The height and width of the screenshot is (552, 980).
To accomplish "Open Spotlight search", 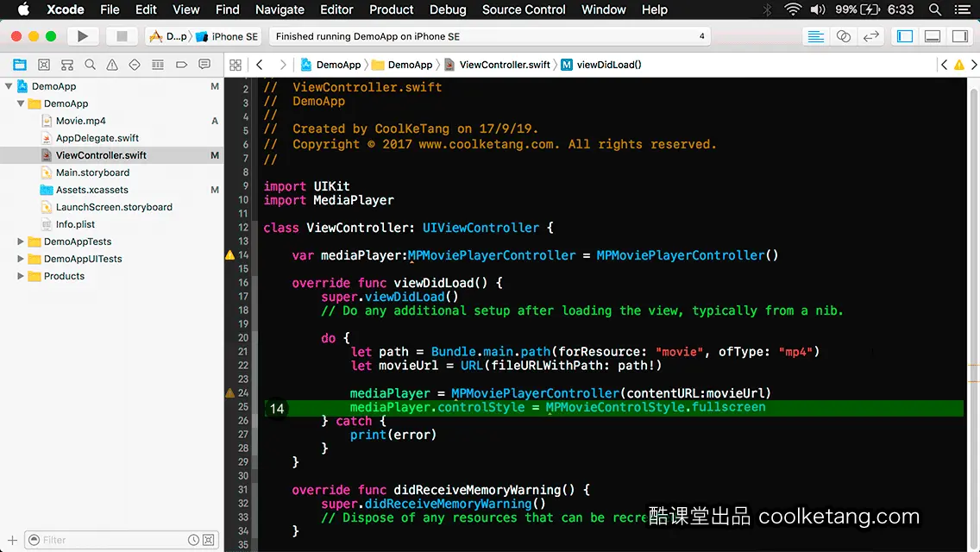I will point(935,9).
